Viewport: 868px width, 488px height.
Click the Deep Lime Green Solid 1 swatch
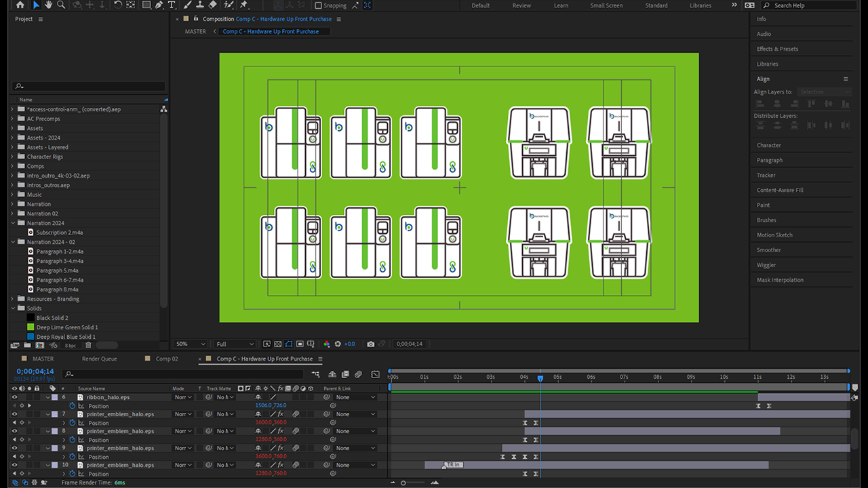click(31, 327)
